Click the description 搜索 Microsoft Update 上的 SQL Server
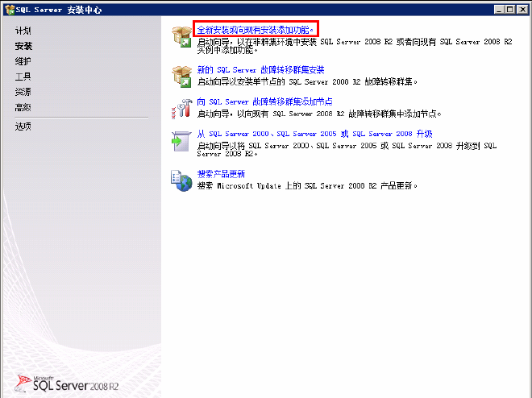Image resolution: width=532 pixels, height=398 pixels. click(307, 185)
